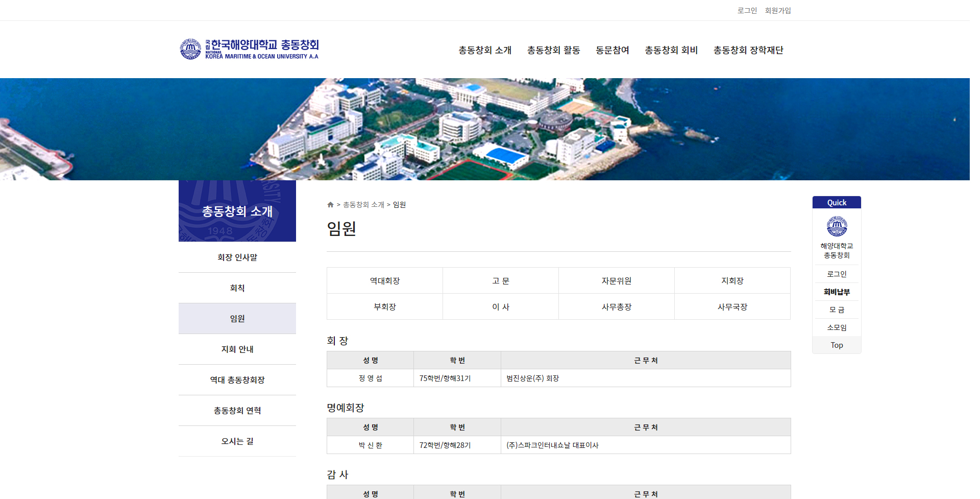
Task: Select 임원 in sidebar
Action: tap(237, 319)
